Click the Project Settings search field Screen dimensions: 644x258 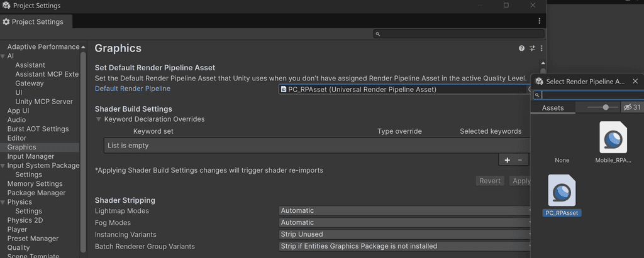(458, 34)
